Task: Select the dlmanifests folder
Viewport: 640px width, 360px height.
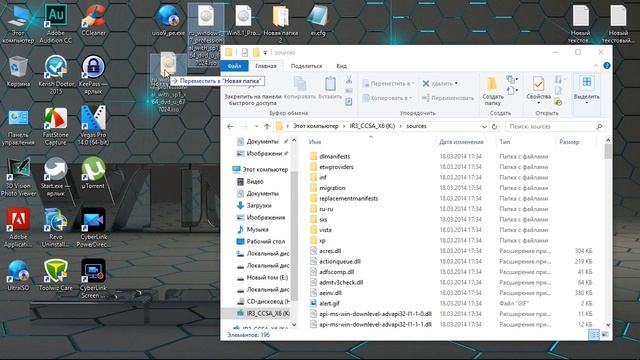Action: pyautogui.click(x=334, y=156)
